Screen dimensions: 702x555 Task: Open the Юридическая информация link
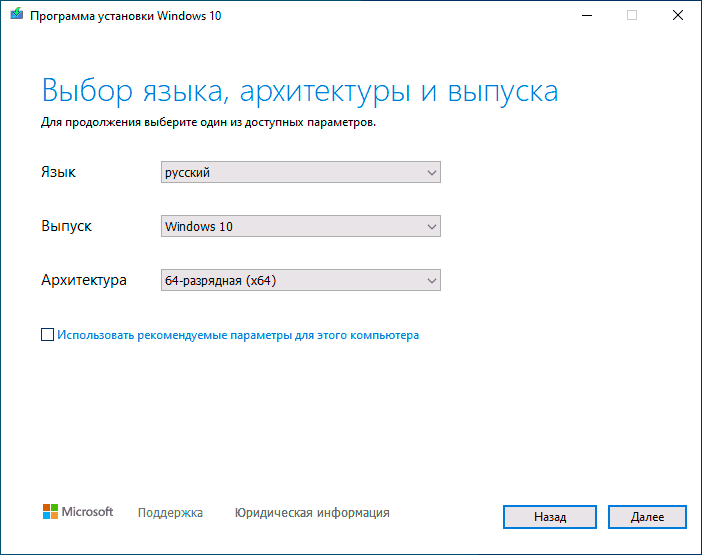click(312, 513)
